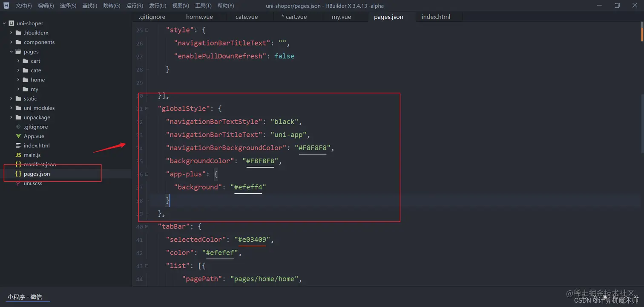Click the cate folder icon

[x=26, y=70]
